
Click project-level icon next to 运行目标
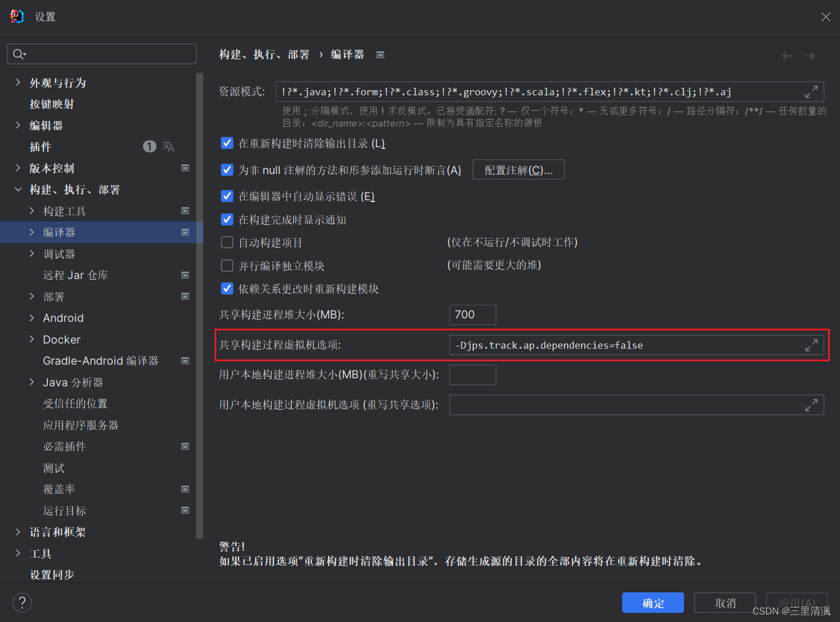(185, 510)
